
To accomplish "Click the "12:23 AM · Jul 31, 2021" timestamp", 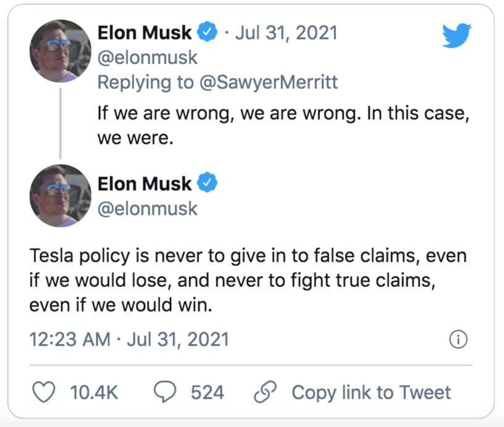I will click(x=129, y=339).
